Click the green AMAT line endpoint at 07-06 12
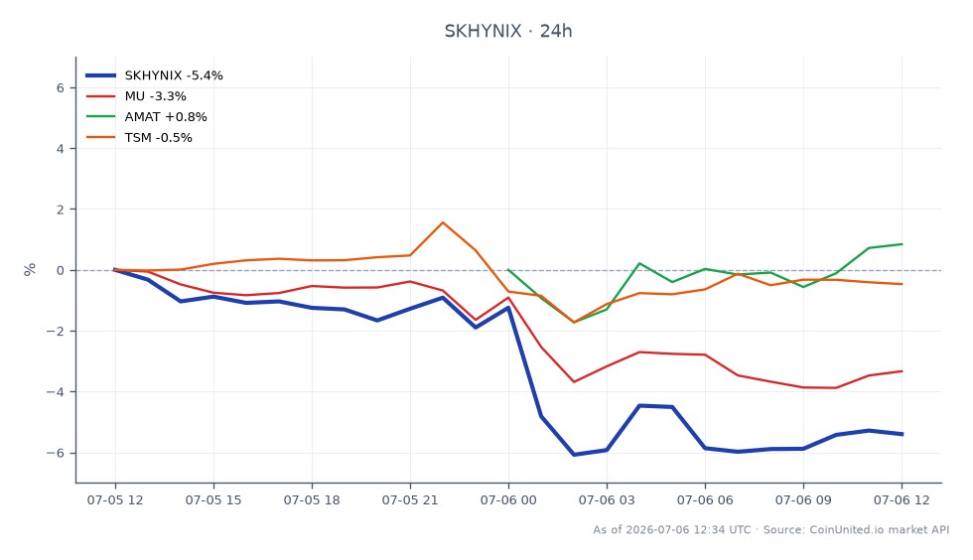Screen dimensions: 973x560 902,244
